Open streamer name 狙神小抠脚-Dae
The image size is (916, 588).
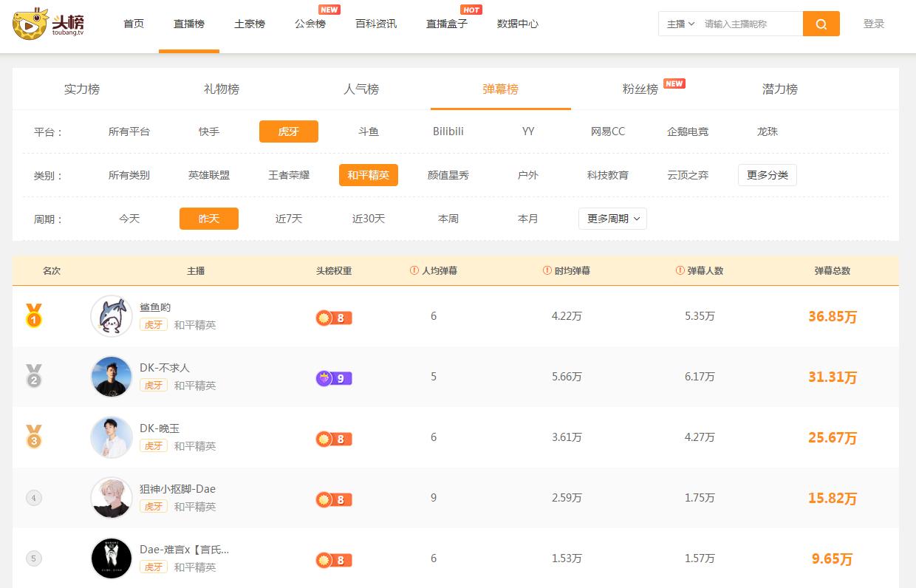(x=177, y=489)
